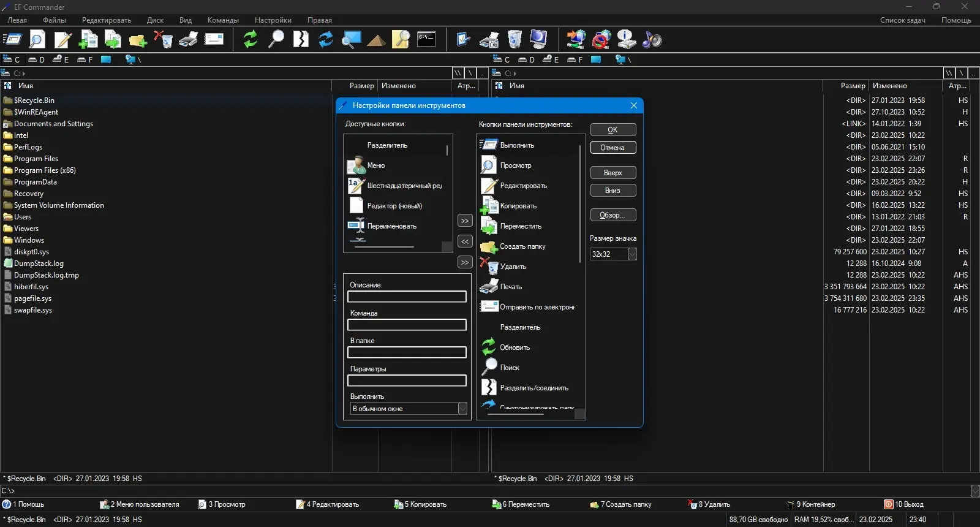Screen dimensions: 980x527
Task: Expand the command line history dropdown
Action: (974, 491)
